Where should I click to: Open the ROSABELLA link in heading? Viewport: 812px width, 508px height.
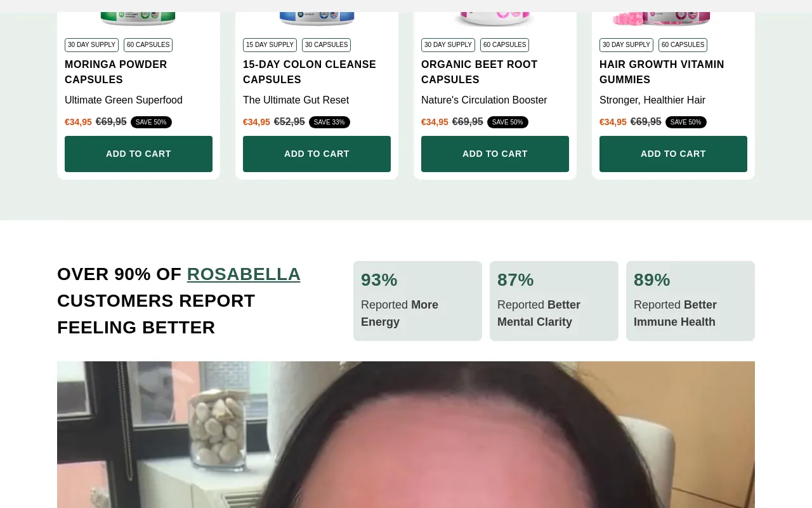pos(244,274)
